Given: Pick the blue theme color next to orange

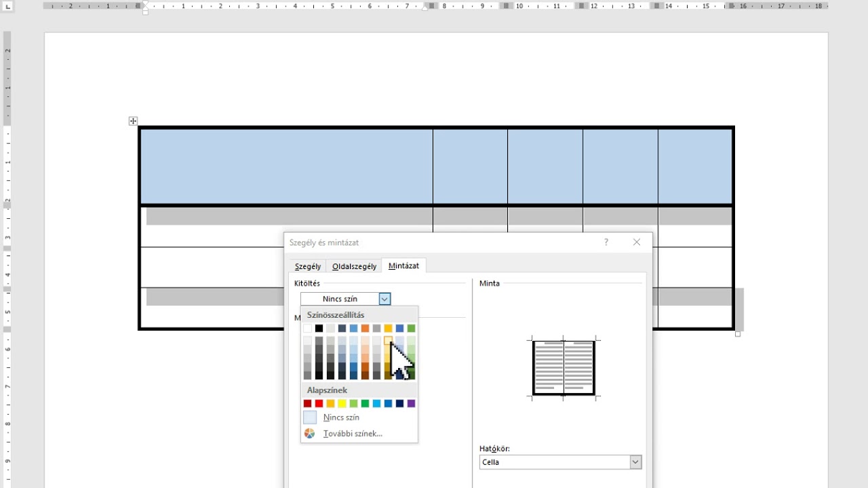Looking at the screenshot, I should [354, 329].
